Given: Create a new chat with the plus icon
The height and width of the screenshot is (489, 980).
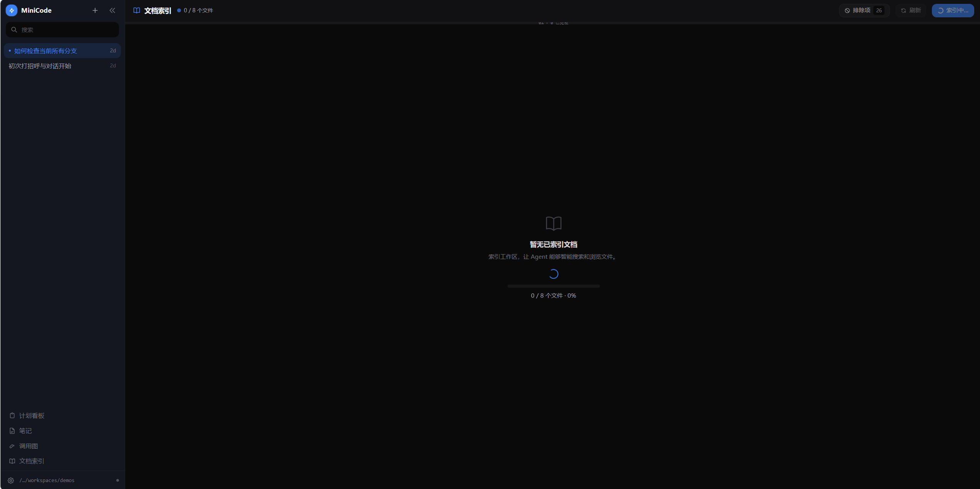Looking at the screenshot, I should 95,10.
